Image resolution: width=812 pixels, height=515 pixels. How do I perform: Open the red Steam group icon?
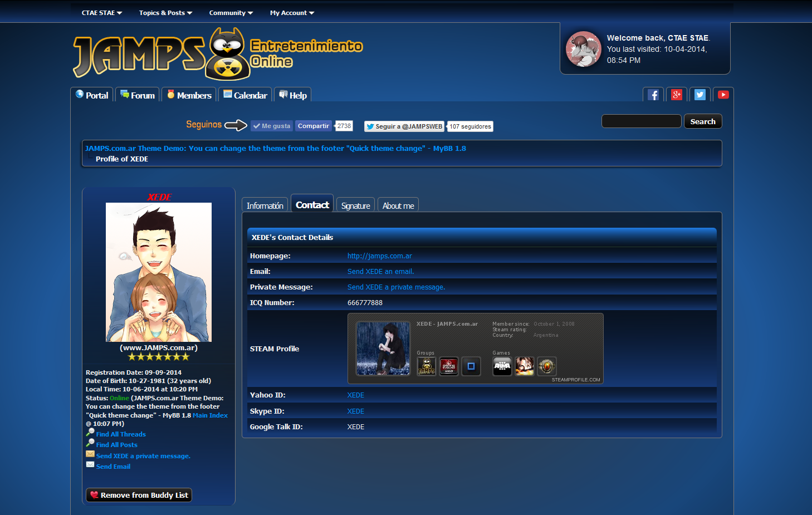tap(448, 366)
